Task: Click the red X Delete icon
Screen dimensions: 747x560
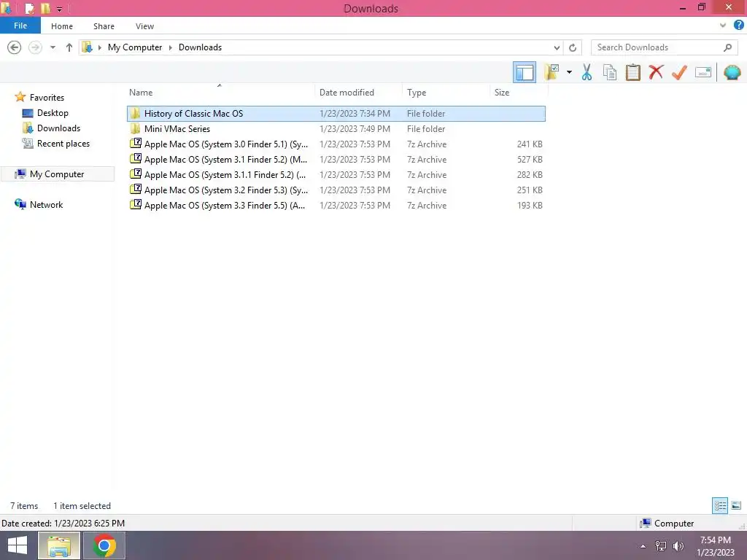Action: click(656, 72)
